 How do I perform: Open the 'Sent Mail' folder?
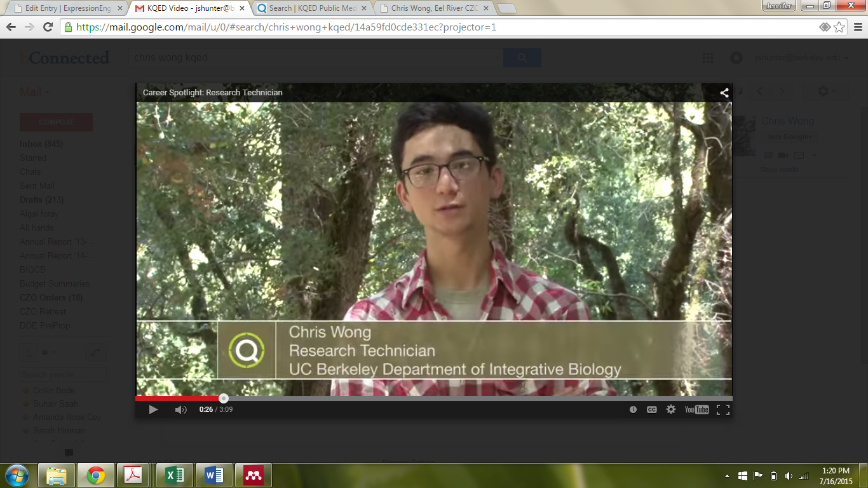pos(37,186)
